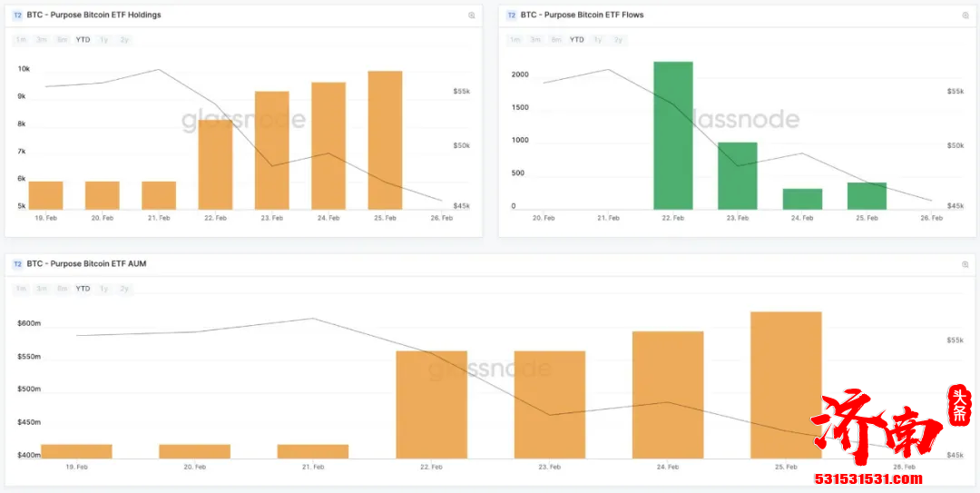This screenshot has height=493, width=980.
Task: Click the T2 badge beside ETF Holdings title
Action: 17,15
